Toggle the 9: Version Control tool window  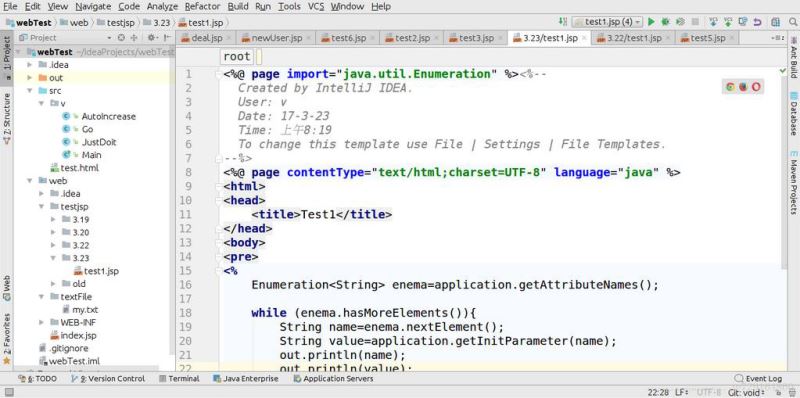(x=108, y=379)
